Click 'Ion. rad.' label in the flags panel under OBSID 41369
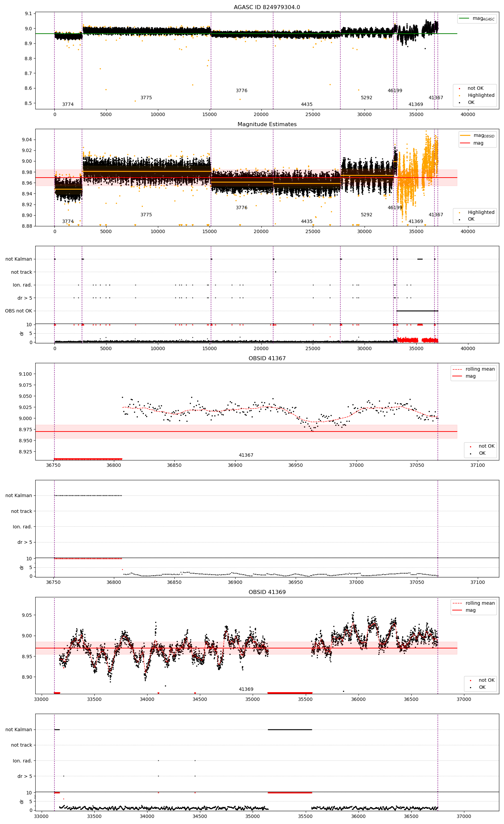Viewport: 504px width, 824px height. point(23,761)
